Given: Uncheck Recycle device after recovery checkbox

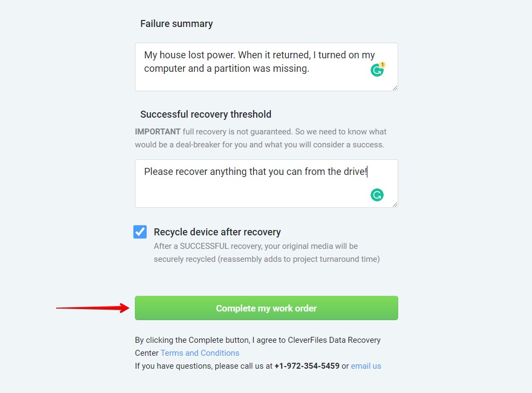Looking at the screenshot, I should click(140, 232).
